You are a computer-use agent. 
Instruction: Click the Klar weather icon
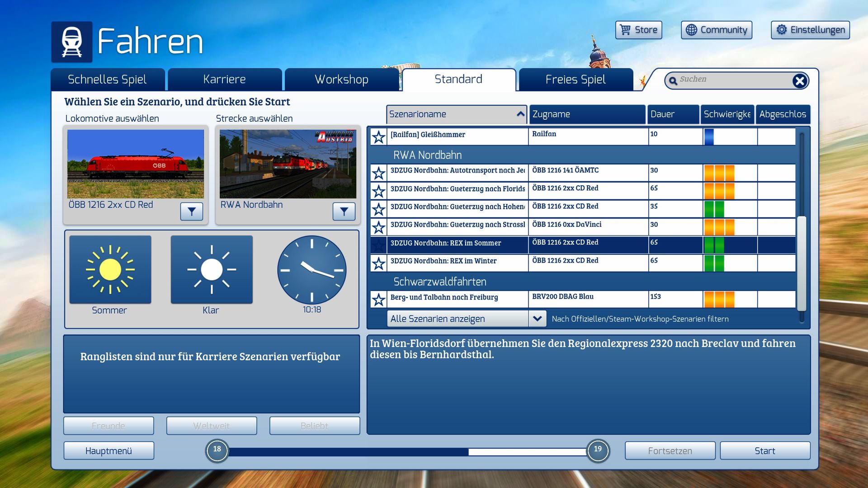[x=212, y=269]
